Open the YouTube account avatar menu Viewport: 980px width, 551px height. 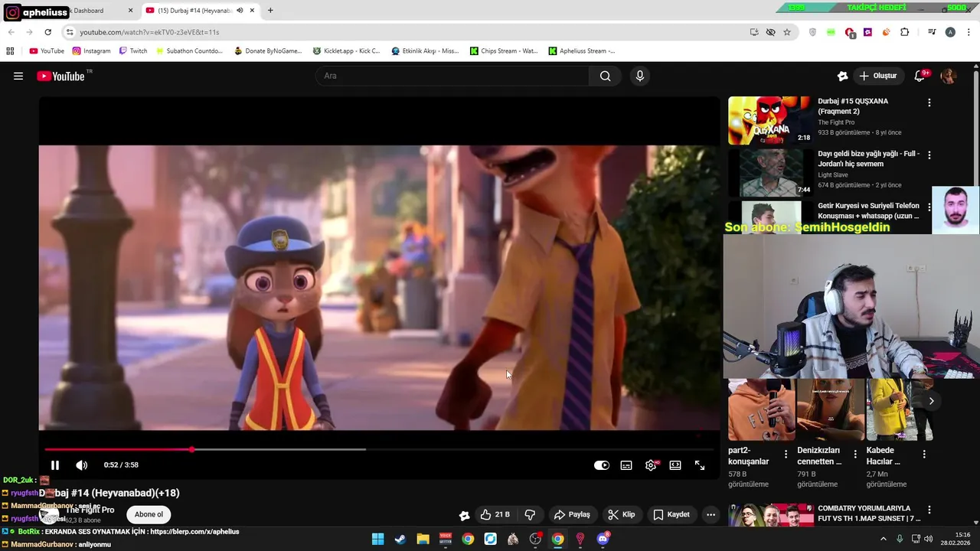click(948, 76)
